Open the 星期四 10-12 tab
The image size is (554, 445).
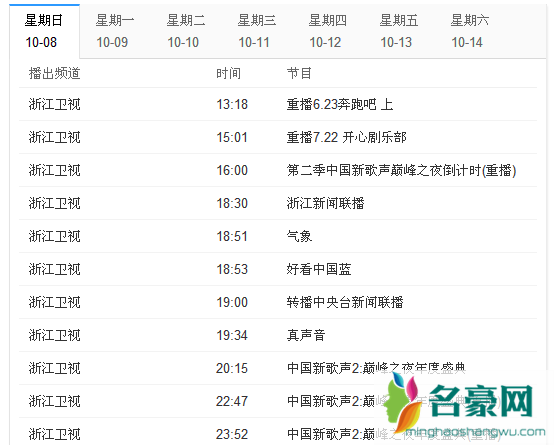(x=328, y=31)
